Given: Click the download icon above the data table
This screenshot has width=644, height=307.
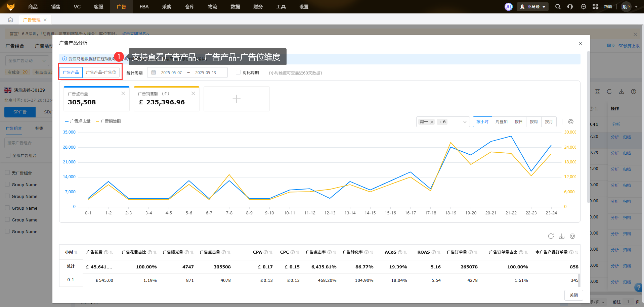Looking at the screenshot, I should (561, 236).
